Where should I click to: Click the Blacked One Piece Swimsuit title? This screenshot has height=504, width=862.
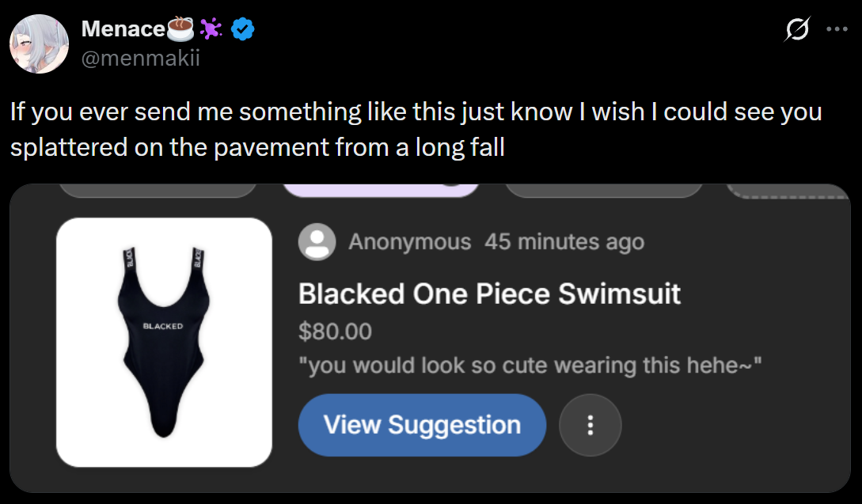pyautogui.click(x=489, y=294)
